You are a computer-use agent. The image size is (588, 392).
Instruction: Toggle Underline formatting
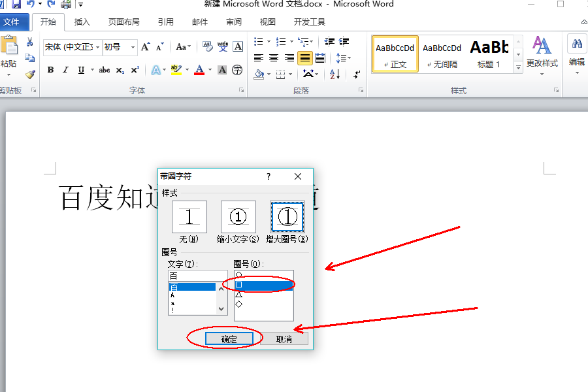point(81,70)
